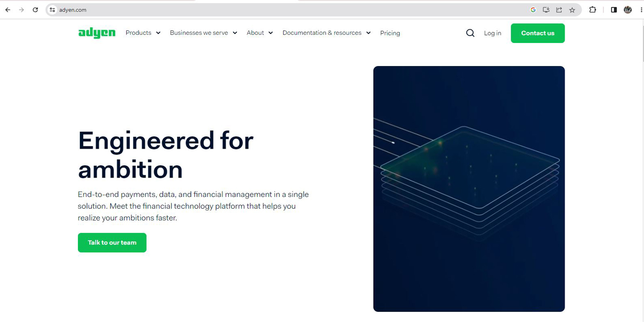The width and height of the screenshot is (644, 322).
Task: Open the site search magnifier
Action: [x=470, y=33]
